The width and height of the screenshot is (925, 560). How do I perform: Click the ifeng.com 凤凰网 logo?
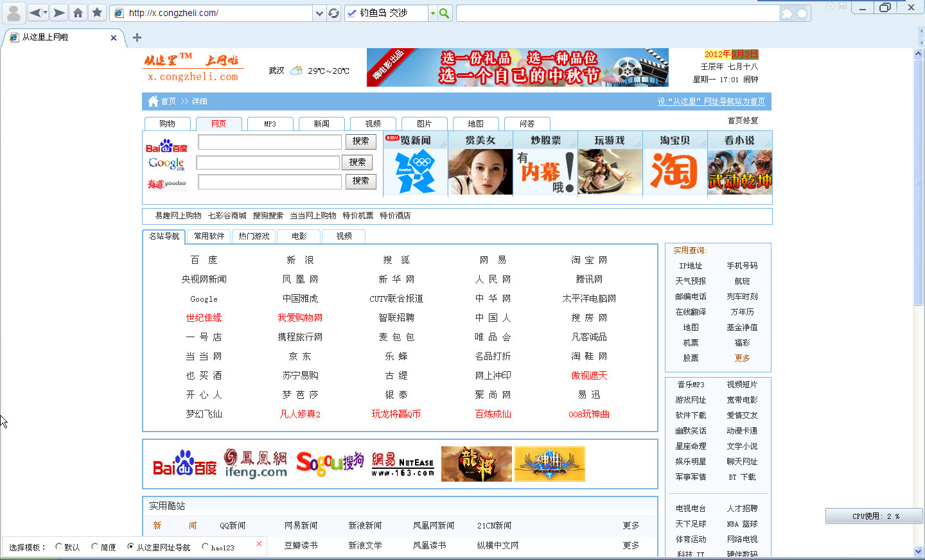click(256, 463)
